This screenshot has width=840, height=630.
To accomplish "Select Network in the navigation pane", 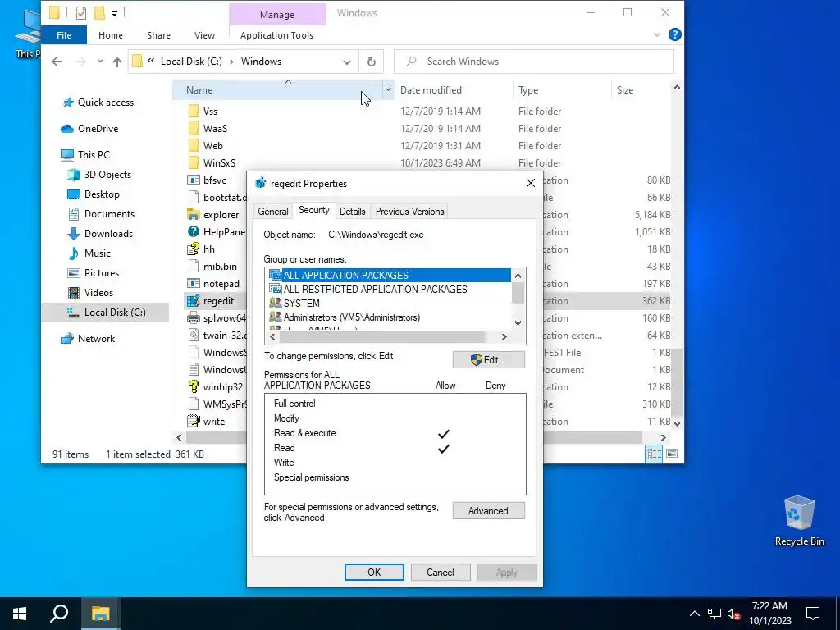I will tap(96, 339).
